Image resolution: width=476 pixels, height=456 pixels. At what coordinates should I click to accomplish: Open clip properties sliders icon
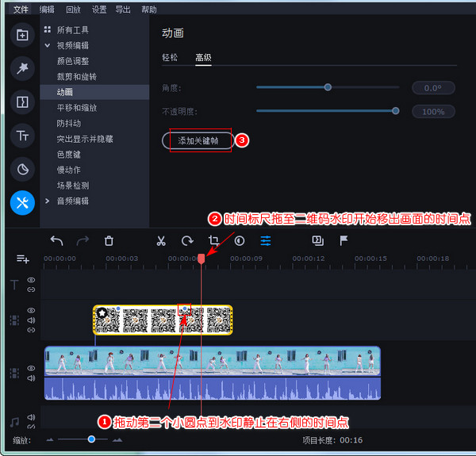coord(266,241)
